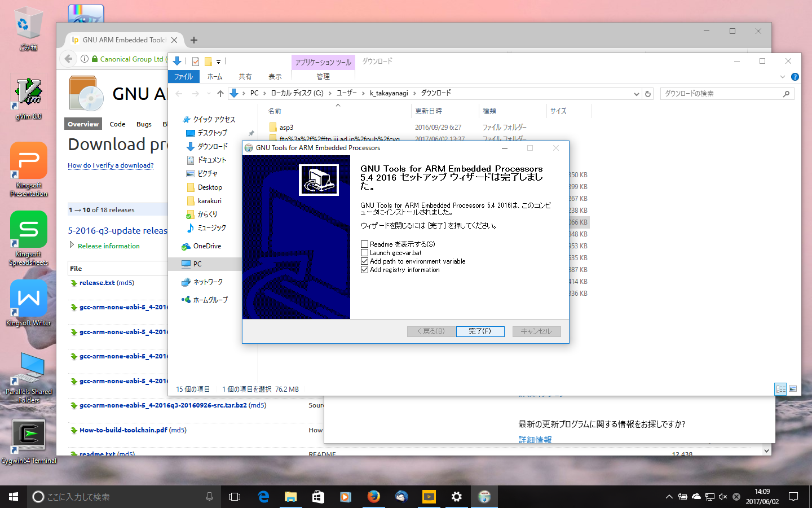Uncheck Add path to environment variable
Screen dimensions: 812x508
tap(364, 261)
